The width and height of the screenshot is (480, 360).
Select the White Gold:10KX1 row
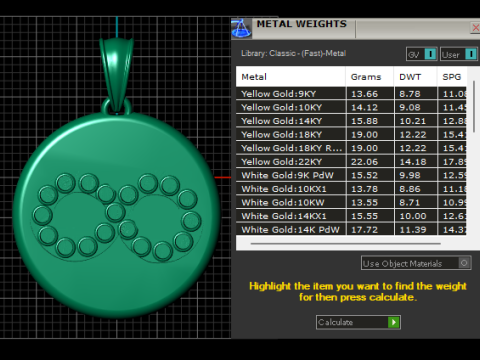(x=351, y=189)
